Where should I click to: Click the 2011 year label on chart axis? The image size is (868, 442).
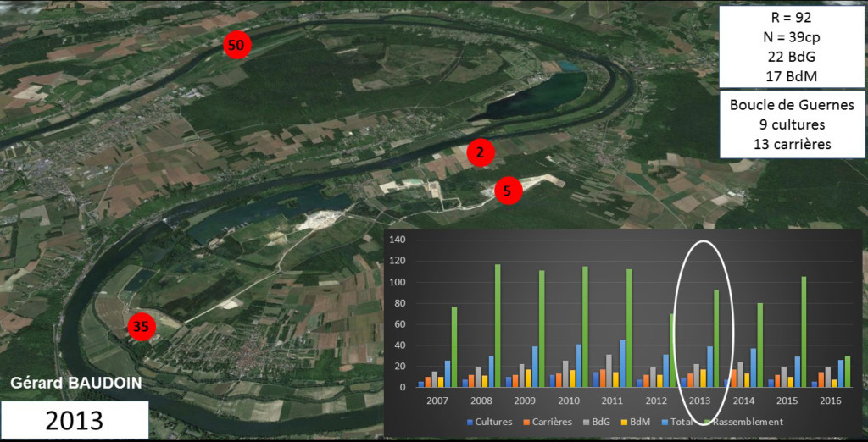point(612,400)
